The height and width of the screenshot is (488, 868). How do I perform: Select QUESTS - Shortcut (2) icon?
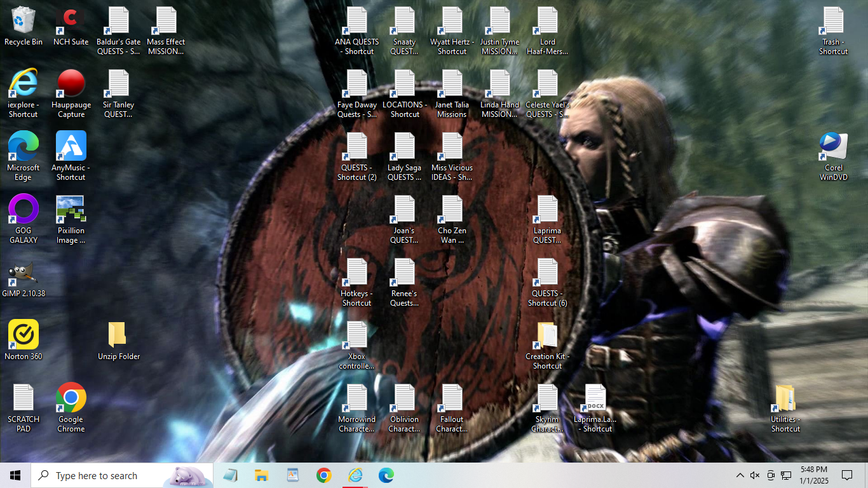(x=357, y=156)
